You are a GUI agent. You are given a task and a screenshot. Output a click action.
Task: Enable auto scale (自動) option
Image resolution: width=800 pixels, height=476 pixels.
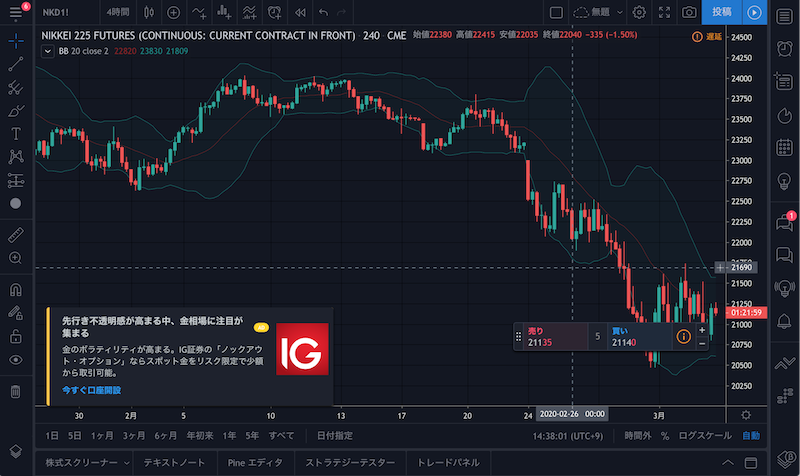tap(751, 436)
